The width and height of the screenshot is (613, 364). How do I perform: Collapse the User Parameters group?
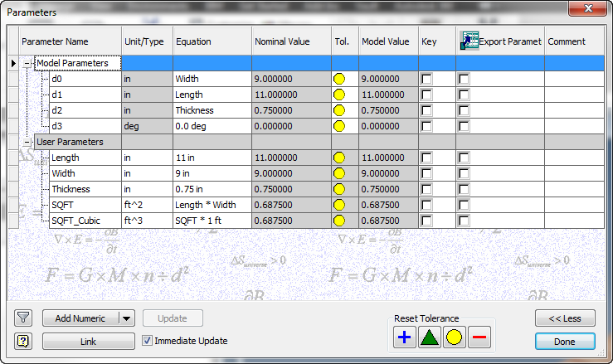click(27, 142)
